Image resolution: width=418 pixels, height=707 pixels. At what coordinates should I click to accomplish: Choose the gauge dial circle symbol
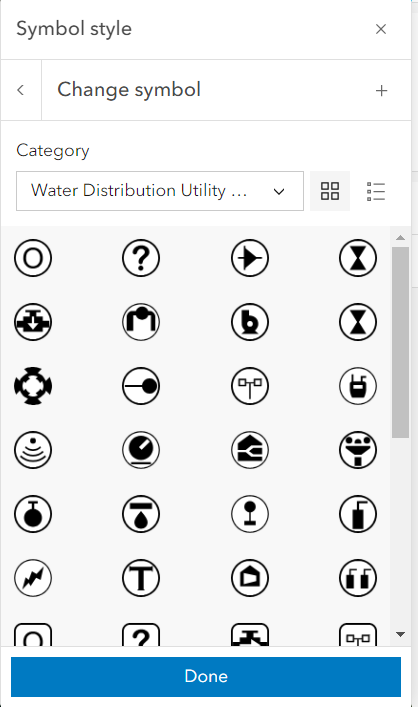141,450
